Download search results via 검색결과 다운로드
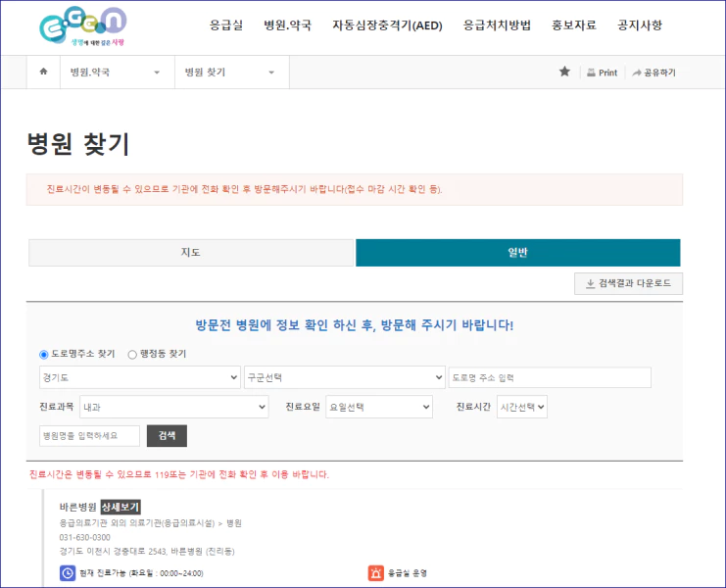 (x=628, y=283)
